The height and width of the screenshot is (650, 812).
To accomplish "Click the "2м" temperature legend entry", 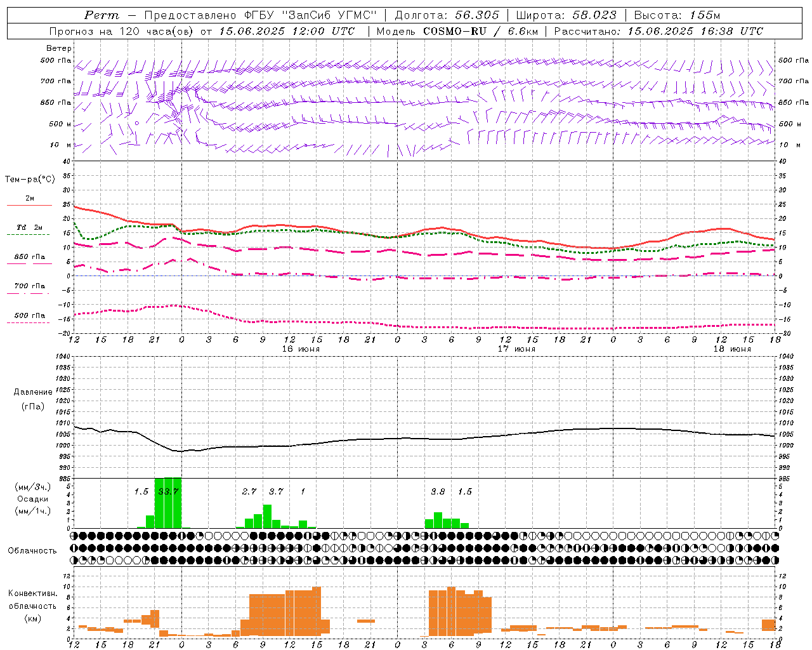I will pyautogui.click(x=30, y=199).
